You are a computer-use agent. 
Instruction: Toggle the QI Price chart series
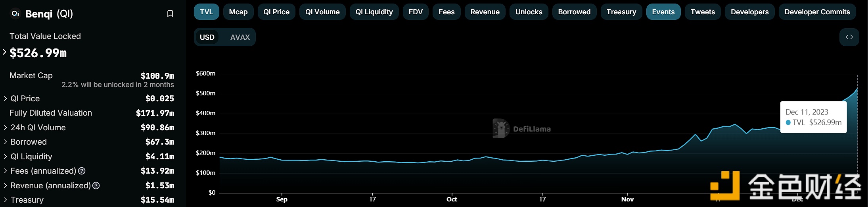tap(276, 12)
